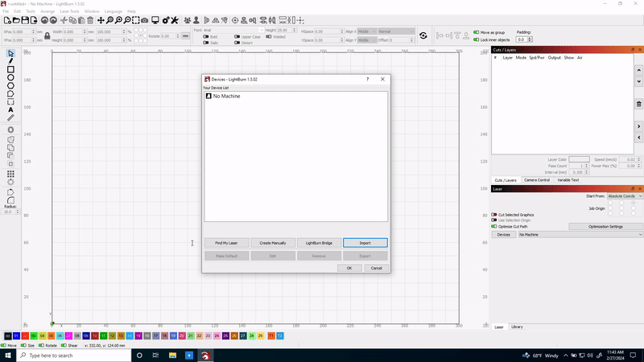Click the Pan/move view arrows icon
The width and height of the screenshot is (644, 362).
tap(101, 20)
